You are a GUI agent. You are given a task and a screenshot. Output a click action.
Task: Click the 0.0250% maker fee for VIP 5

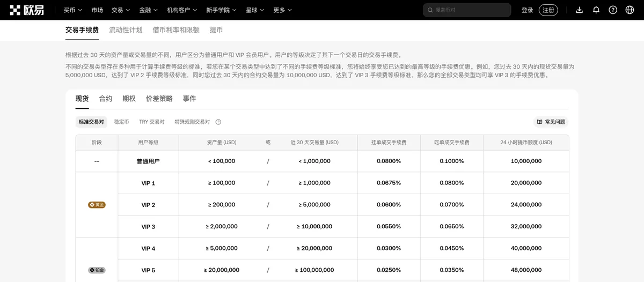[x=389, y=270]
